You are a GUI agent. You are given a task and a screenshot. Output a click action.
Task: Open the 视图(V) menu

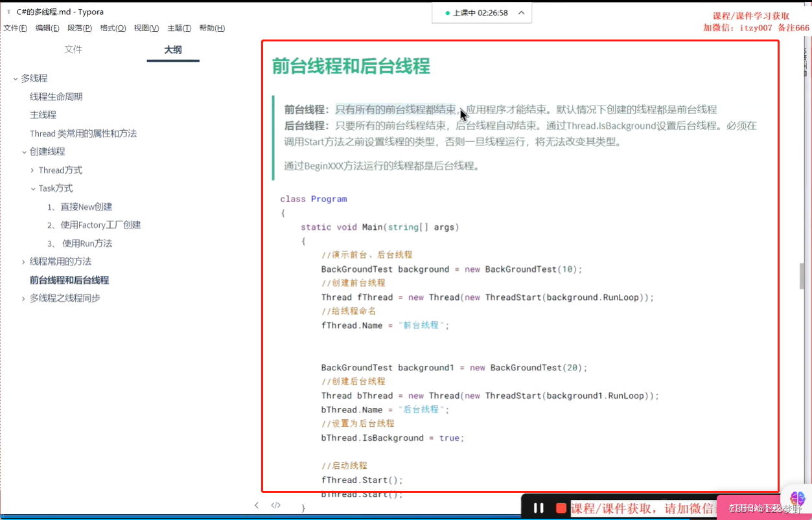click(146, 28)
